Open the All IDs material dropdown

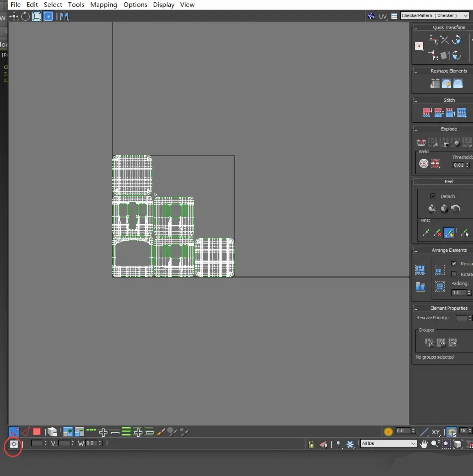point(389,444)
